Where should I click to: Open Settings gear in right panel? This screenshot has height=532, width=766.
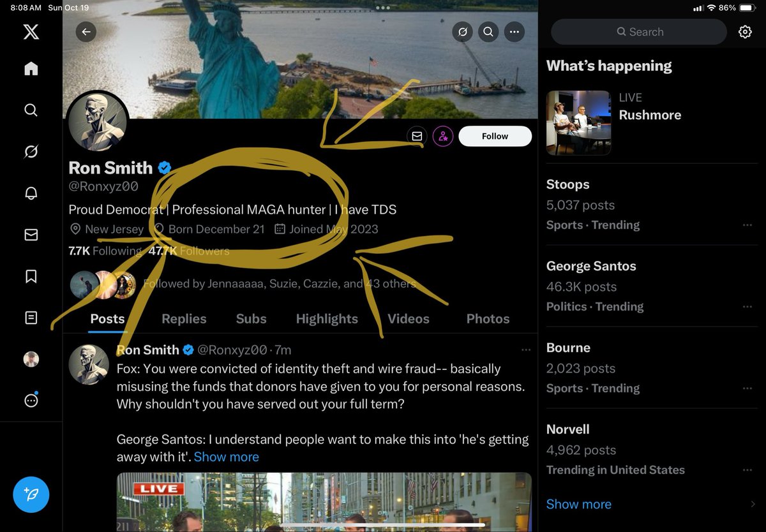[745, 32]
